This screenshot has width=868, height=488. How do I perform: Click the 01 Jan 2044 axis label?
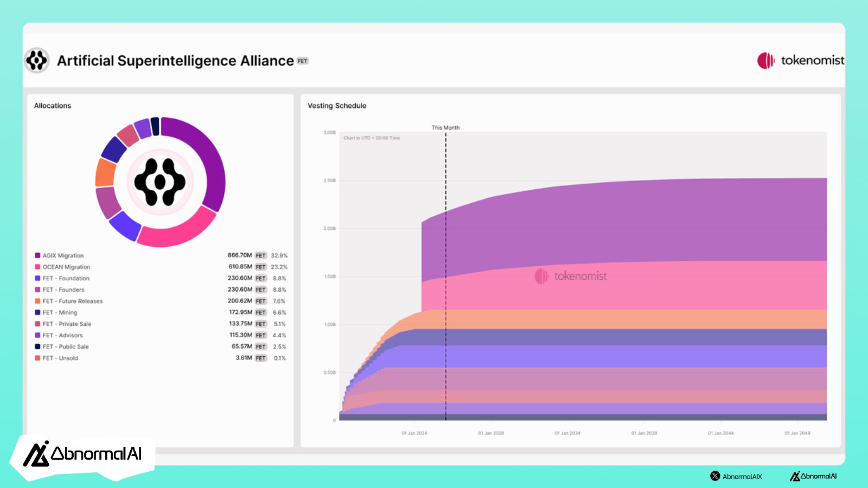click(x=720, y=433)
